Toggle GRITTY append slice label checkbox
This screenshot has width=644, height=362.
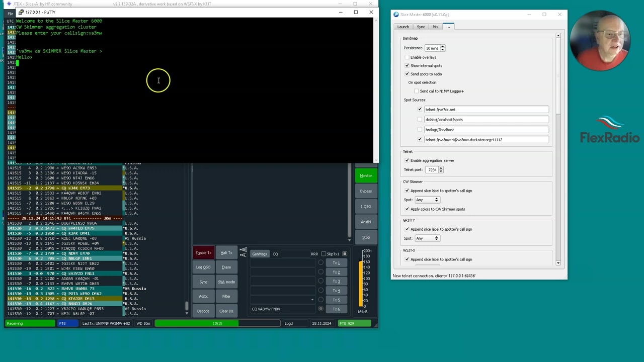click(407, 229)
